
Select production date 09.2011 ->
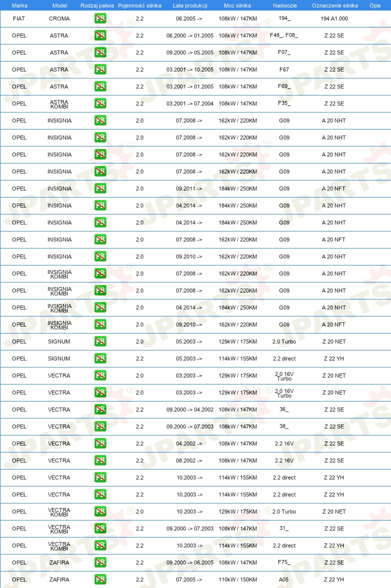tap(189, 188)
